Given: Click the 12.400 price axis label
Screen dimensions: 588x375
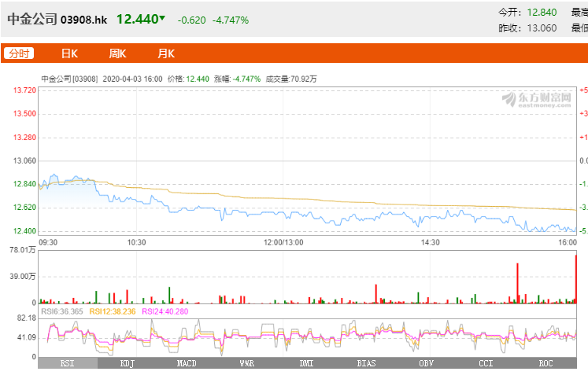Looking at the screenshot, I should pyautogui.click(x=24, y=231).
